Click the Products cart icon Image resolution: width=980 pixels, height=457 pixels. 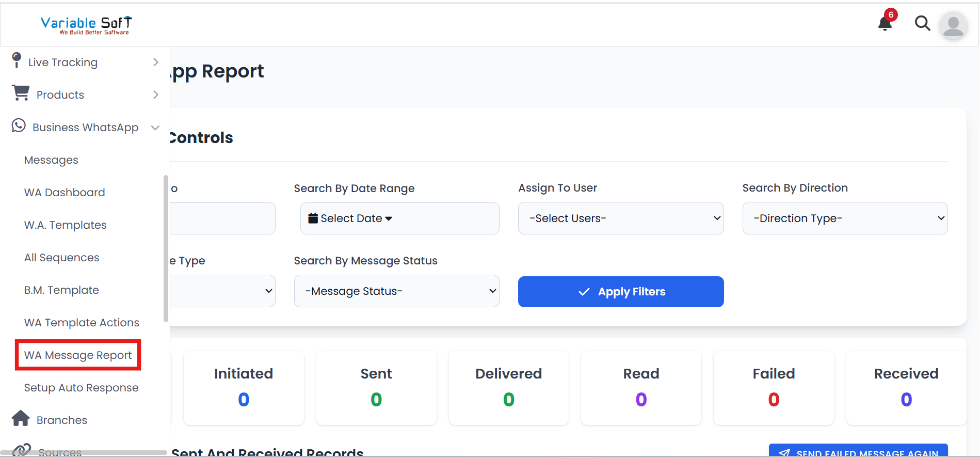point(21,93)
